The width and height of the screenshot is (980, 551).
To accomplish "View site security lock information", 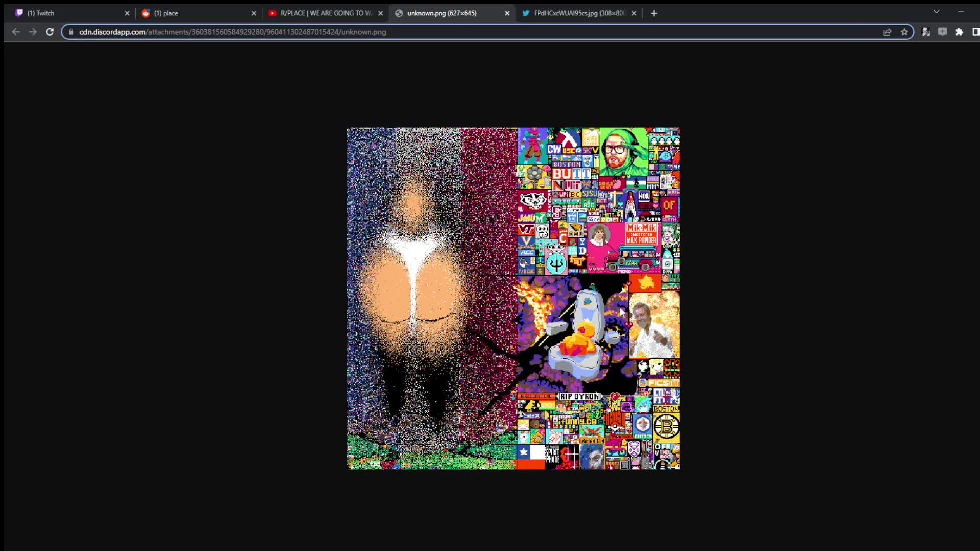I will tap(71, 32).
